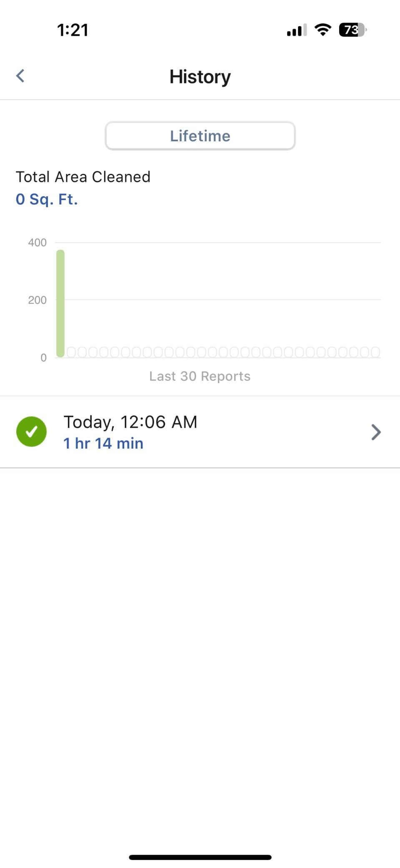Tap the Last 30 Reports caption

[x=200, y=376]
